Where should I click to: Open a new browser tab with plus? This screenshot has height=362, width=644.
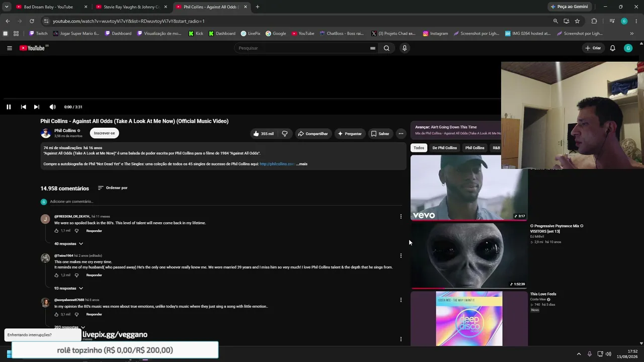[x=258, y=7]
